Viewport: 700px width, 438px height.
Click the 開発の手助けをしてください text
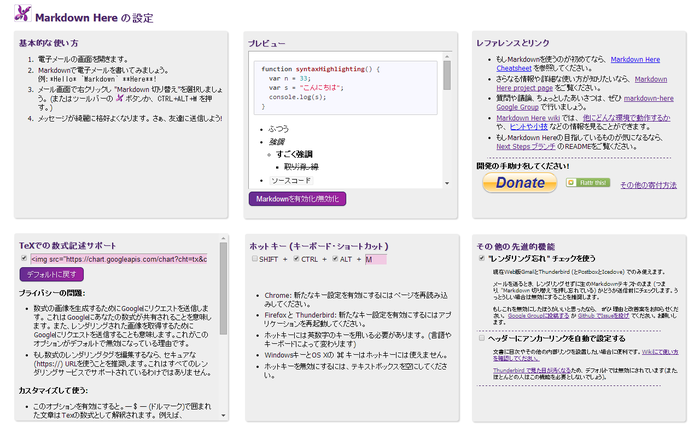pyautogui.click(x=523, y=166)
